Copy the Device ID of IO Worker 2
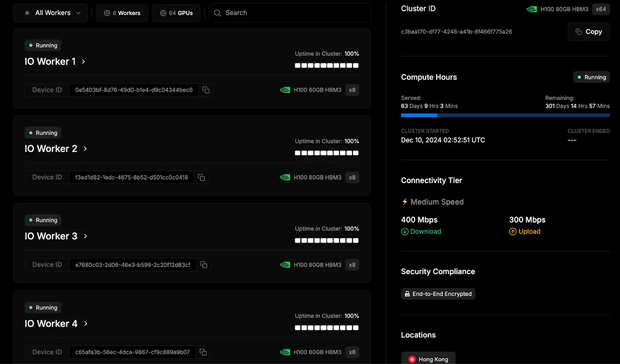 coord(201,177)
